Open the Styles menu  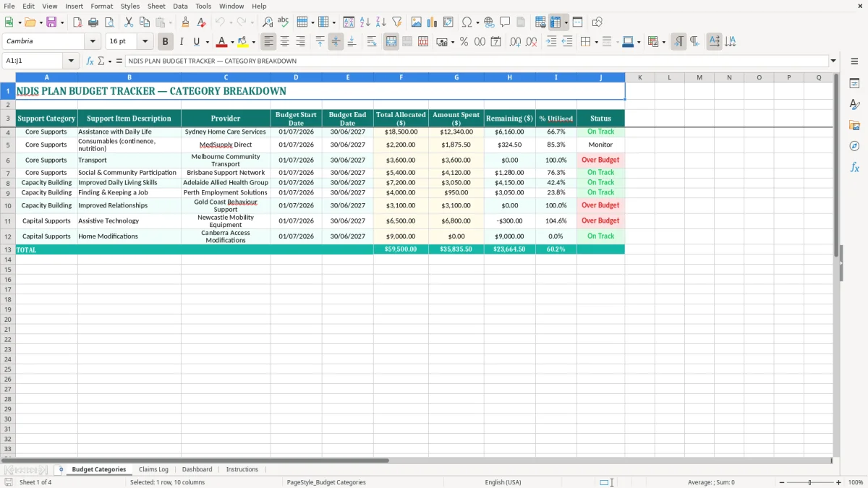(x=130, y=6)
